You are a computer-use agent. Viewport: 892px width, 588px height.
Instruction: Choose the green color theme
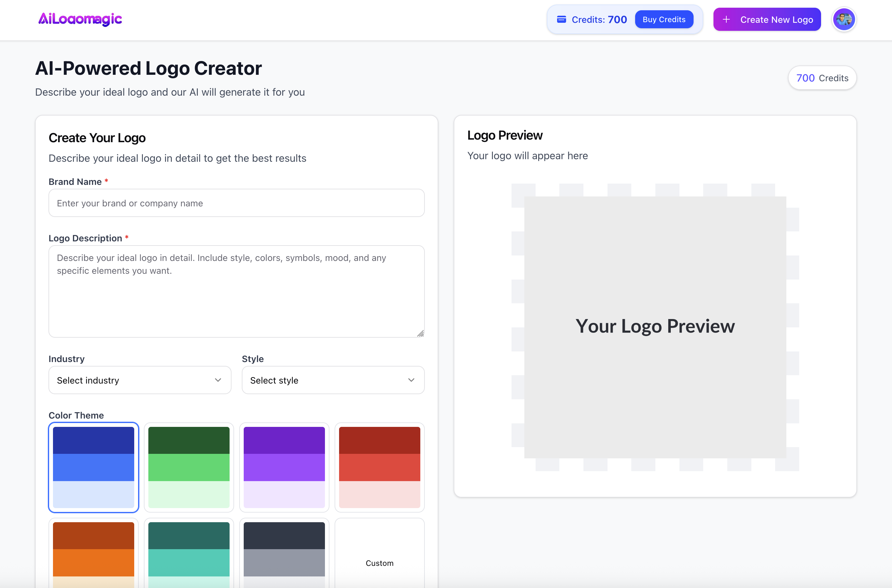point(189,467)
